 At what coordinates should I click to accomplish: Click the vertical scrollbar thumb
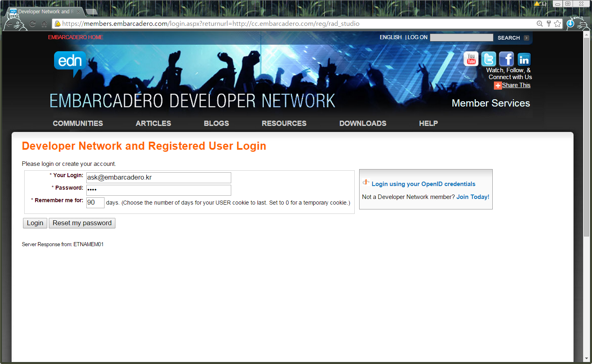pyautogui.click(x=587, y=137)
